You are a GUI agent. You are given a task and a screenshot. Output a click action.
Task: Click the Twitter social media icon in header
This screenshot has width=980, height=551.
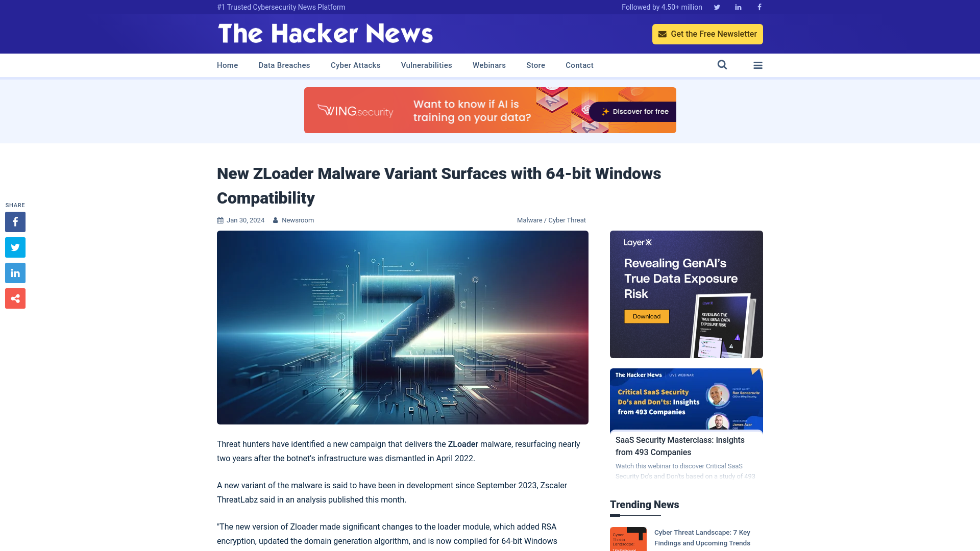(717, 7)
